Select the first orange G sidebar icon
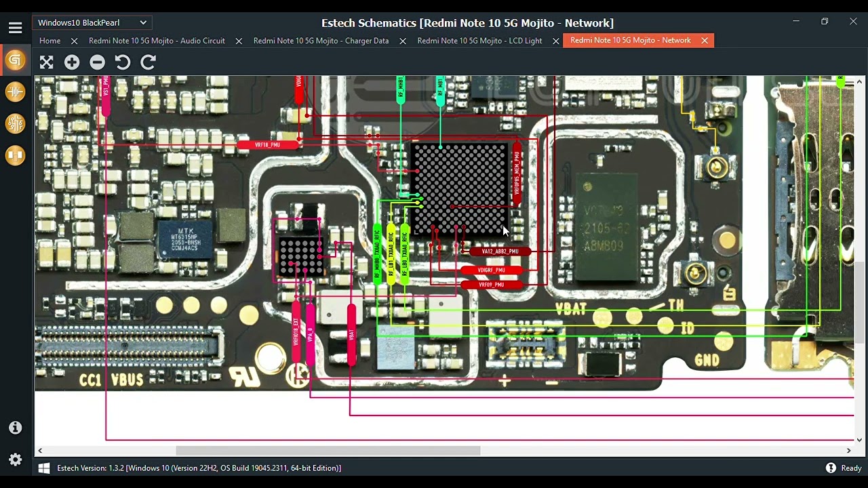This screenshot has height=488, width=868. pos(15,60)
